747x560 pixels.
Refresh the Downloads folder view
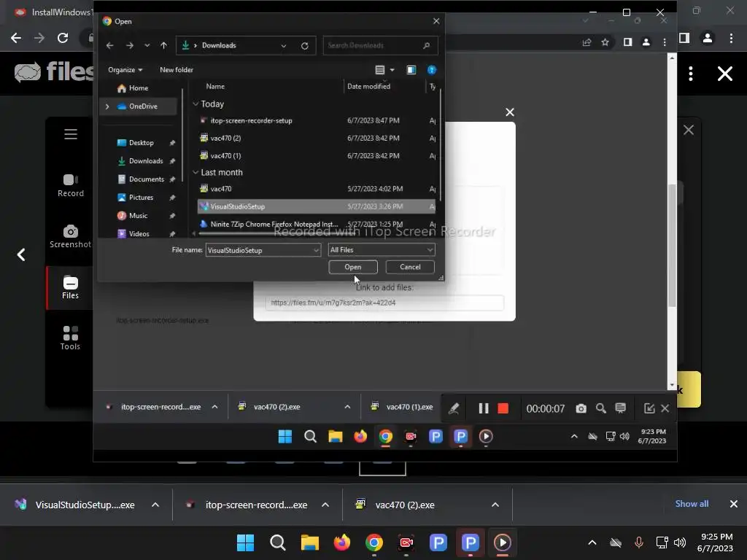(x=305, y=46)
